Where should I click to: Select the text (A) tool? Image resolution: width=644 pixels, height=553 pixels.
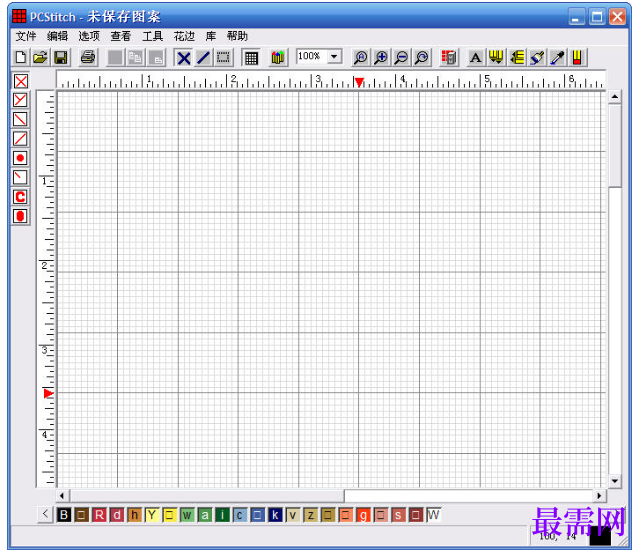click(x=476, y=58)
